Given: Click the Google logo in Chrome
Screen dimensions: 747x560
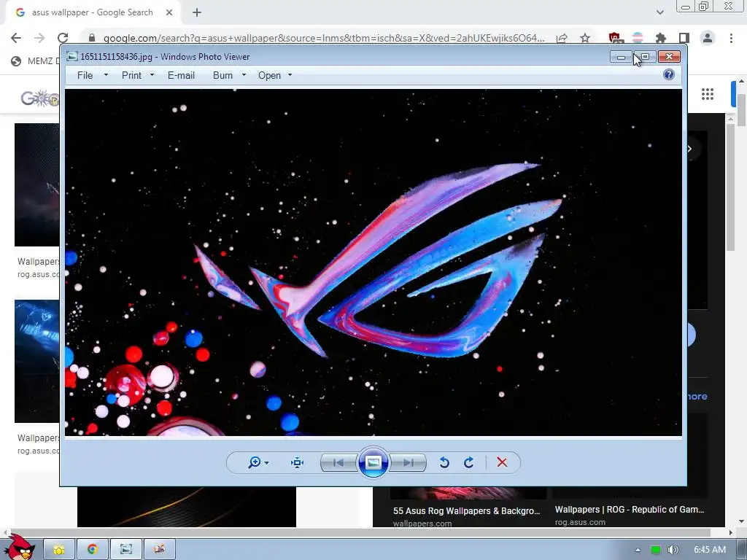Looking at the screenshot, I should click(x=40, y=98).
